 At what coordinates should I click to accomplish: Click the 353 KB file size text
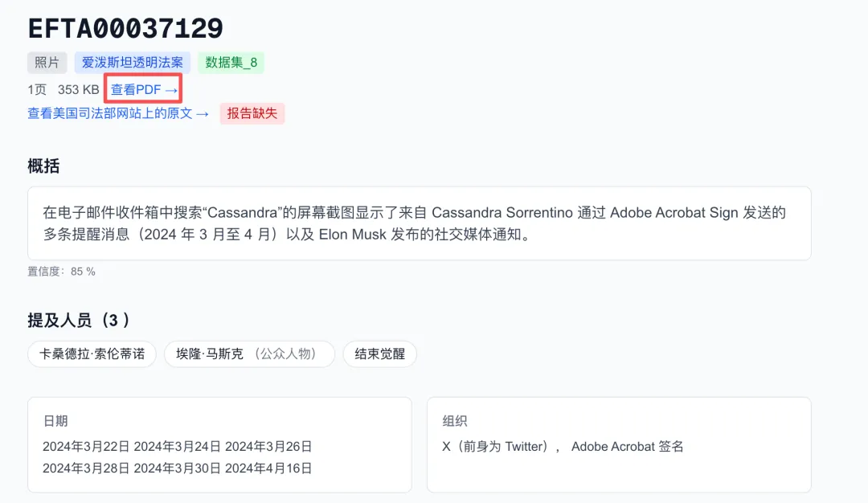(x=78, y=89)
